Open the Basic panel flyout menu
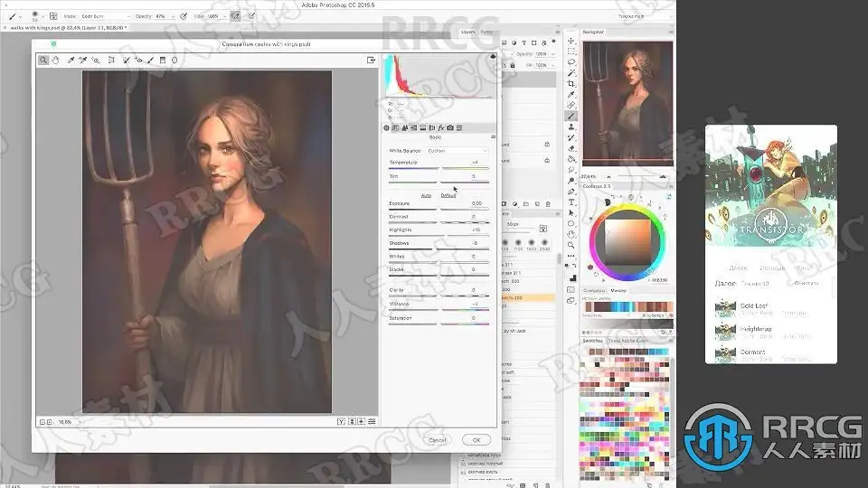This screenshot has height=488, width=868. 493,136
